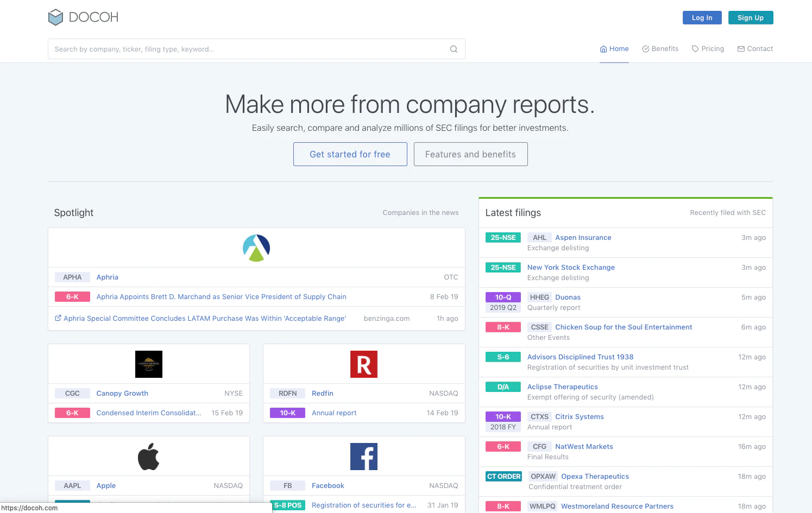Screen dimensions: 812x513
Task: Open the Apple logo icon
Action: tap(149, 457)
